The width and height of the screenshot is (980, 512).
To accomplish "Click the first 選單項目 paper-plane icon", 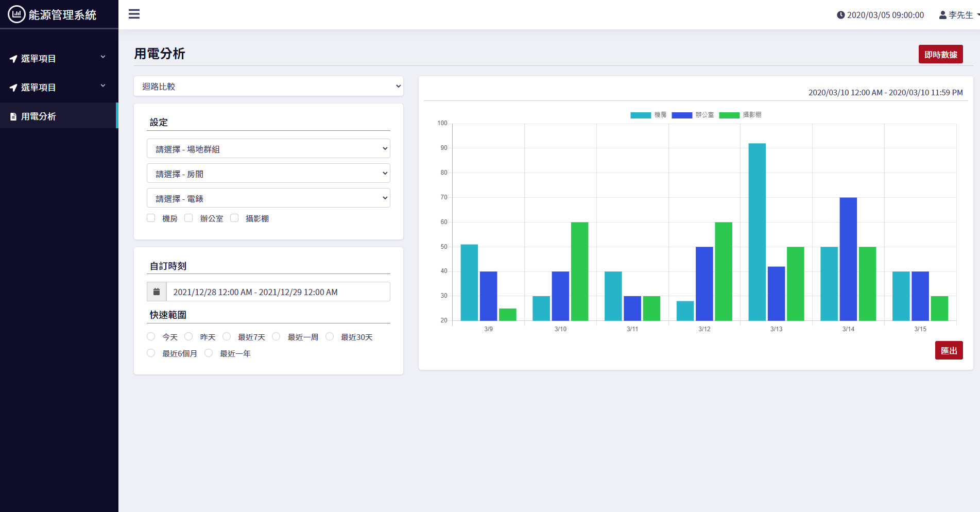I will (x=13, y=59).
